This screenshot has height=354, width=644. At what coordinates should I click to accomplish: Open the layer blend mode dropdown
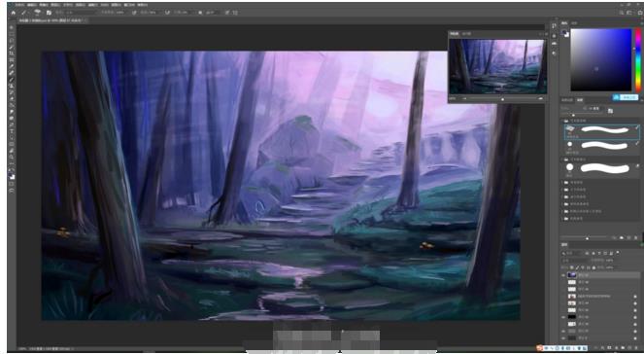pos(575,261)
